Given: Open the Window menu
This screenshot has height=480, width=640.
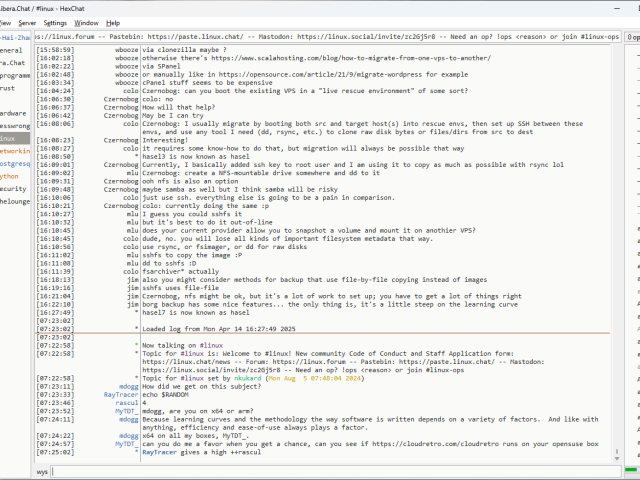Looking at the screenshot, I should [87, 22].
